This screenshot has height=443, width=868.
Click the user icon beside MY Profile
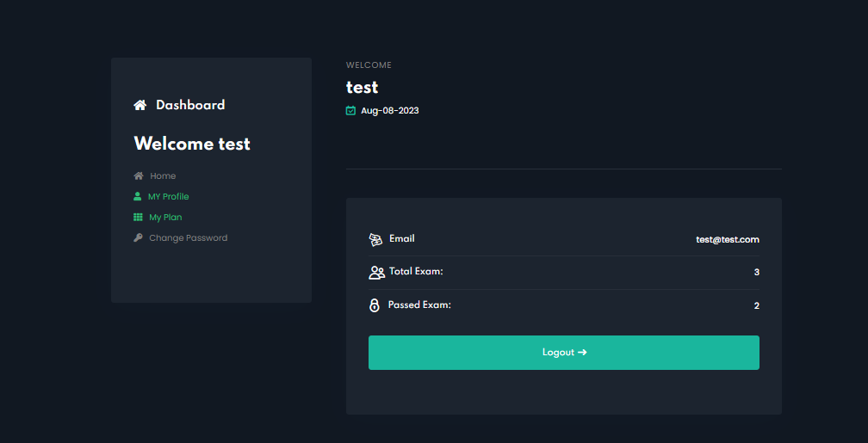point(138,196)
